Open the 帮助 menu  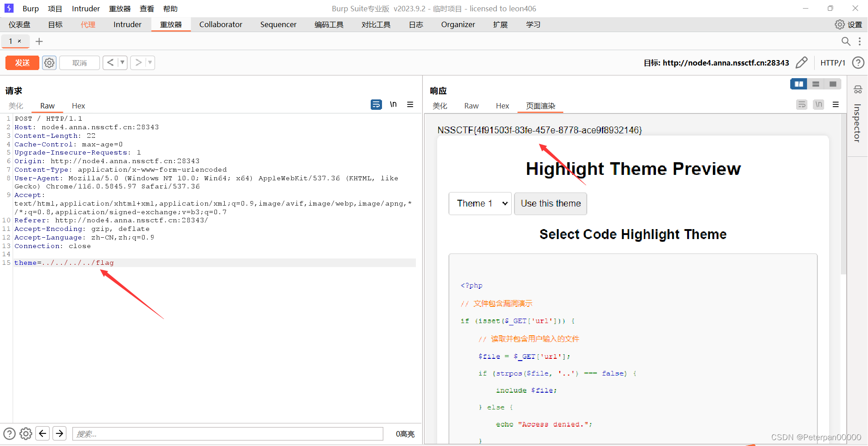[170, 9]
